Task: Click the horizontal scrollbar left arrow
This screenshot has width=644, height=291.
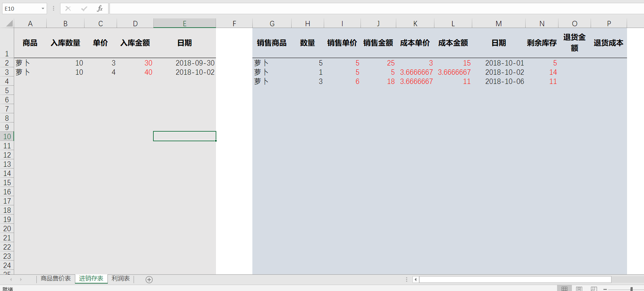Action: point(416,280)
